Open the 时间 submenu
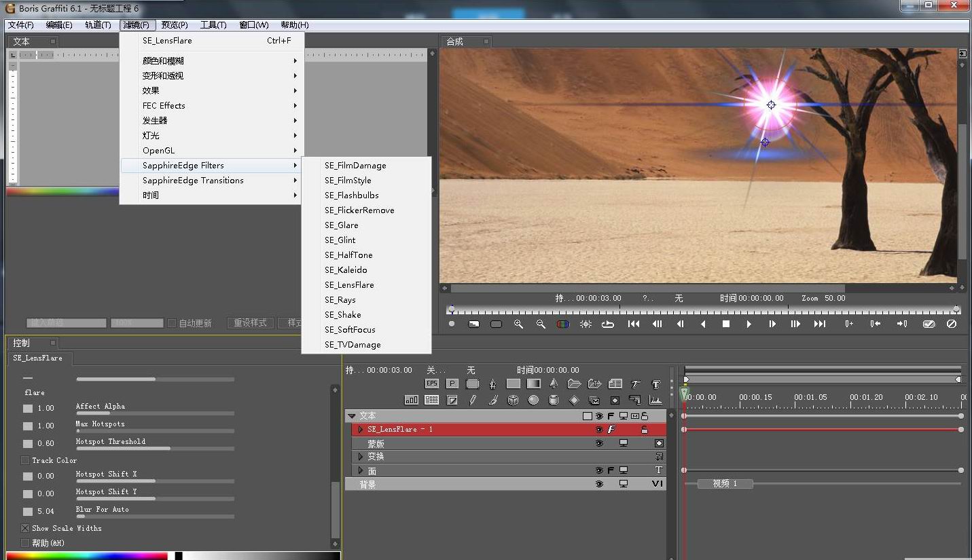This screenshot has width=972, height=560. click(211, 195)
